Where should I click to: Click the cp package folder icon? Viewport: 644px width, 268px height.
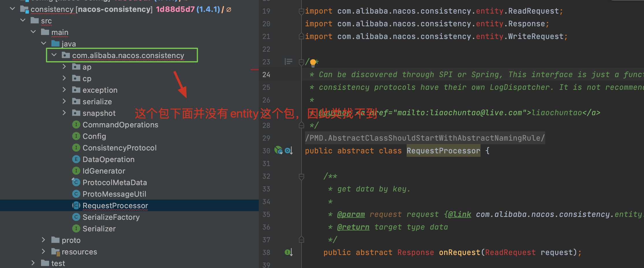76,78
